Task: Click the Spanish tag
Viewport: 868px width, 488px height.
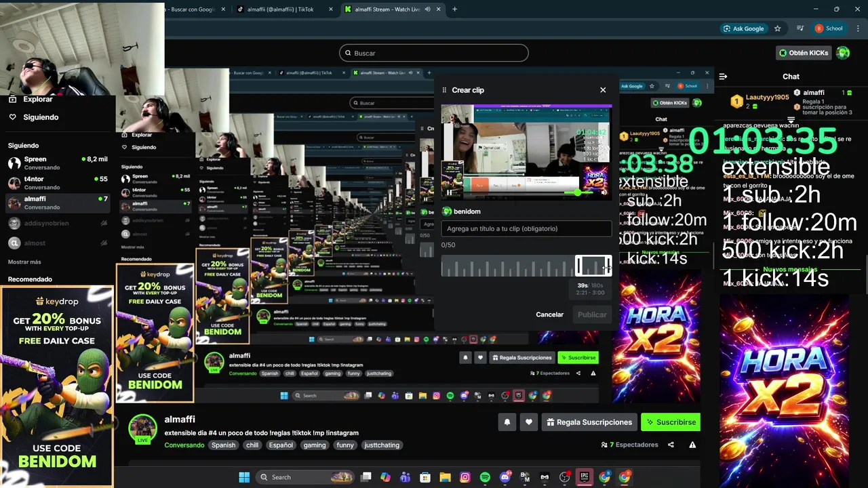Action: (223, 445)
